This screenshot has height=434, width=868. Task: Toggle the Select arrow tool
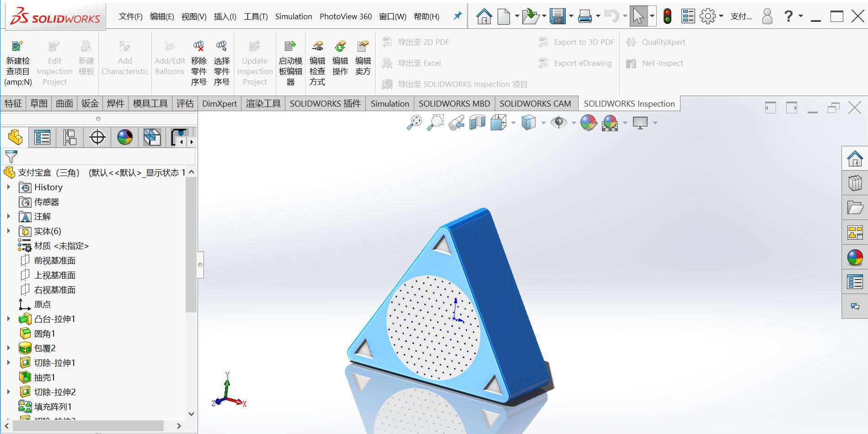pyautogui.click(x=638, y=16)
